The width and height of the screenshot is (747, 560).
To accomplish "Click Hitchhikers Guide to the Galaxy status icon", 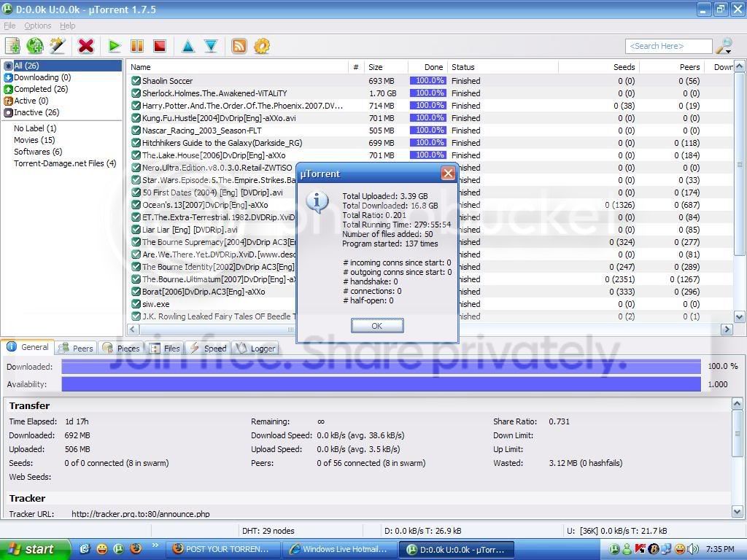I will (136, 143).
